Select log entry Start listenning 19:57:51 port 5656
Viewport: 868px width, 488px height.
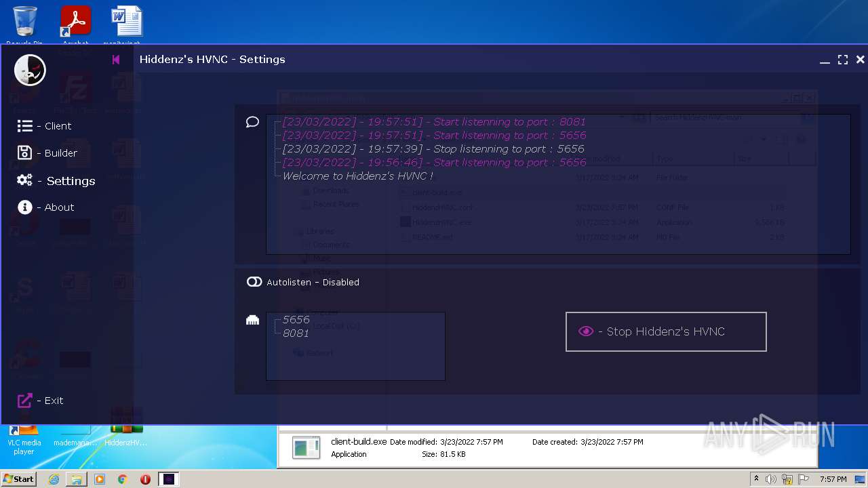434,136
